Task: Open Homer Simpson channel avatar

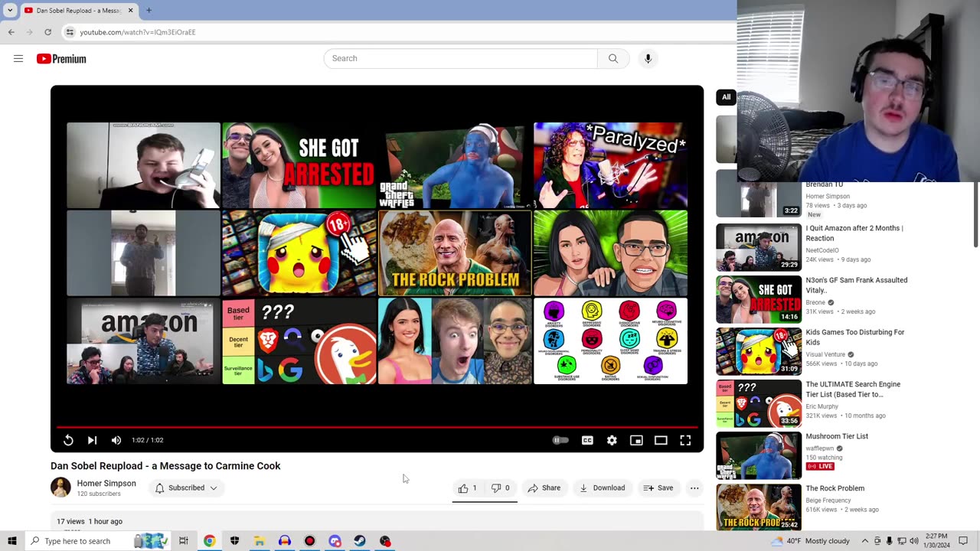Action: point(60,487)
